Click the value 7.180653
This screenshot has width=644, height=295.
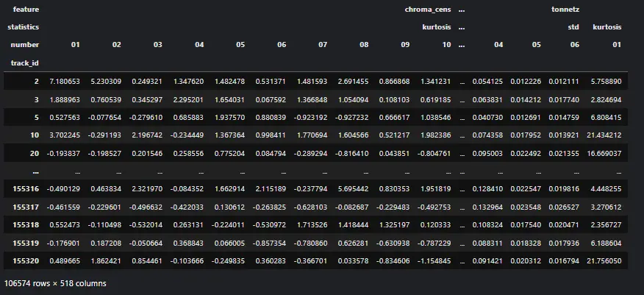point(65,82)
